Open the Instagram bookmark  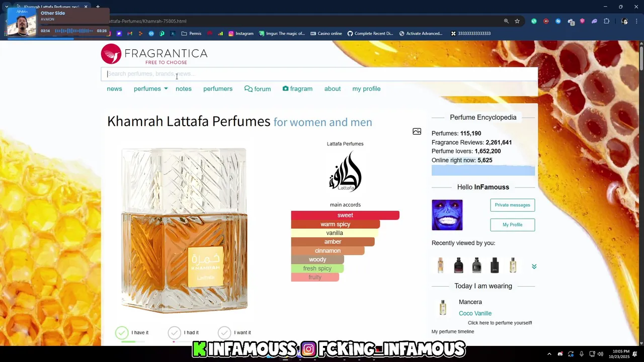241,34
